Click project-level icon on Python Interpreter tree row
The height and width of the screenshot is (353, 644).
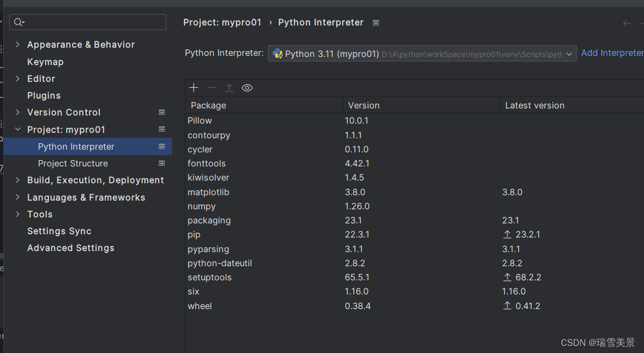[x=162, y=146]
